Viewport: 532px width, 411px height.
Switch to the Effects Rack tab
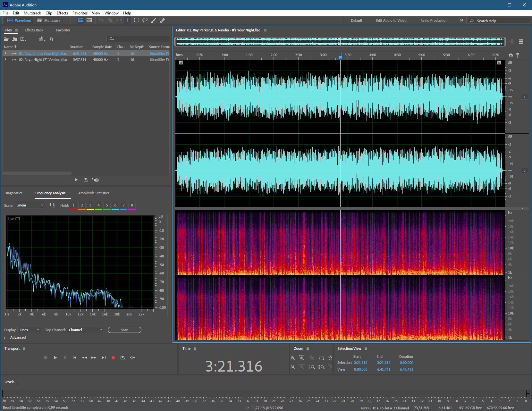(34, 30)
